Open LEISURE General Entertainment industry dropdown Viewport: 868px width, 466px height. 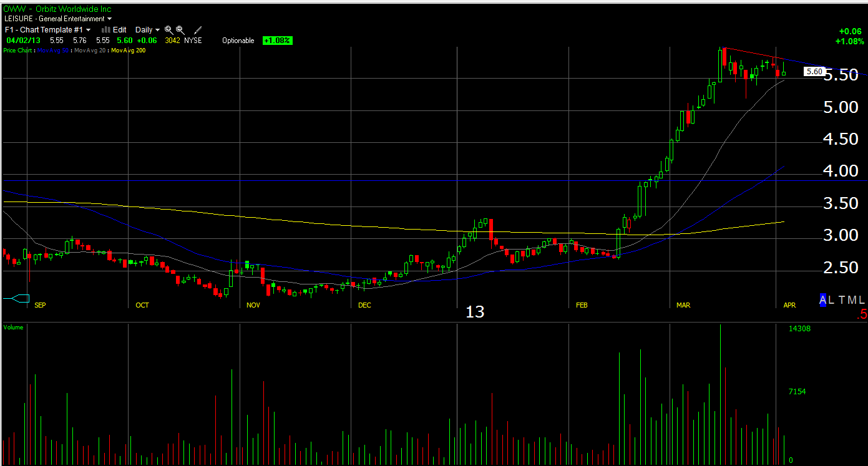point(58,19)
